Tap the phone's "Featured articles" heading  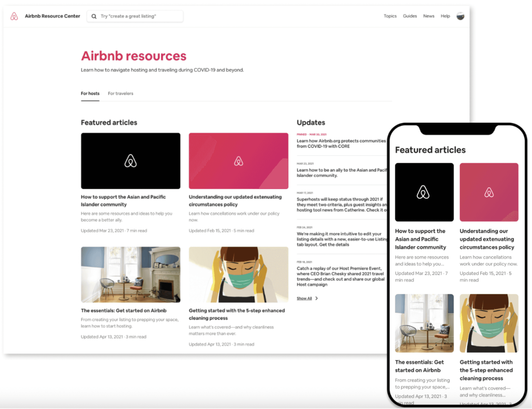tap(430, 150)
